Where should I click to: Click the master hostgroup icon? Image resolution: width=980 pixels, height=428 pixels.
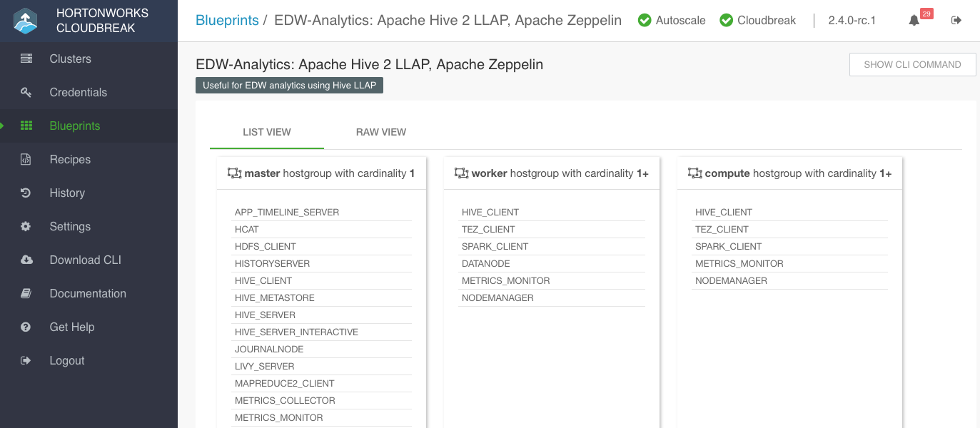(234, 173)
